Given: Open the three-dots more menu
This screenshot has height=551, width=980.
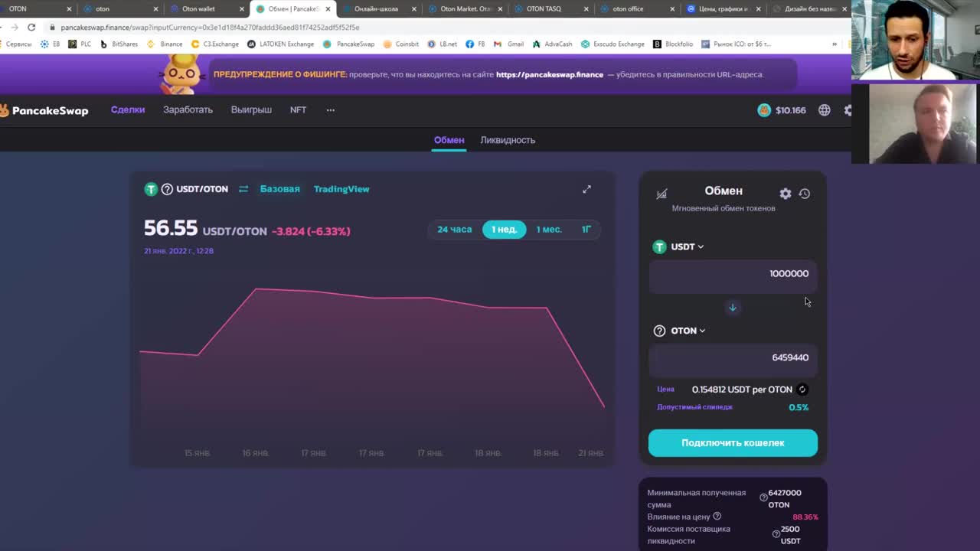Looking at the screenshot, I should coord(331,110).
